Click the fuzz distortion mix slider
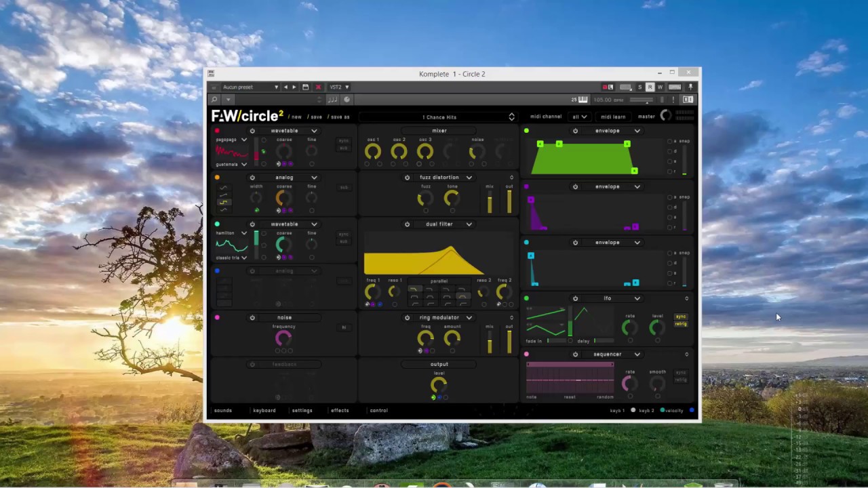 (490, 201)
